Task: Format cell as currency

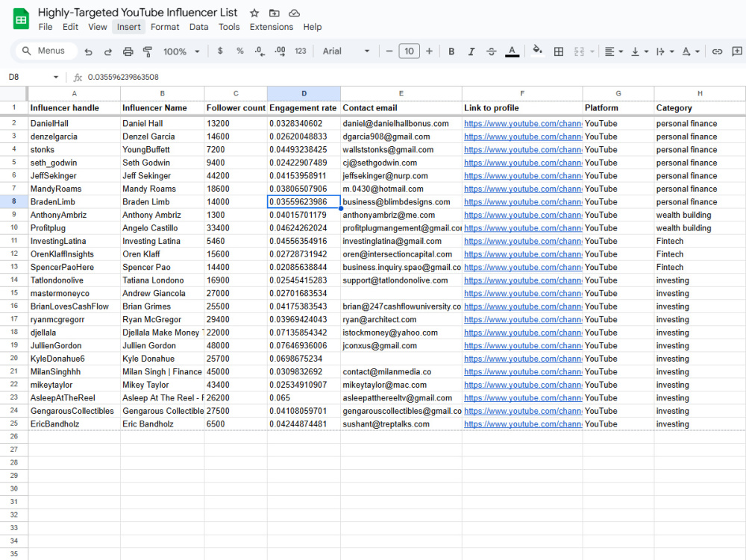Action: [x=220, y=51]
